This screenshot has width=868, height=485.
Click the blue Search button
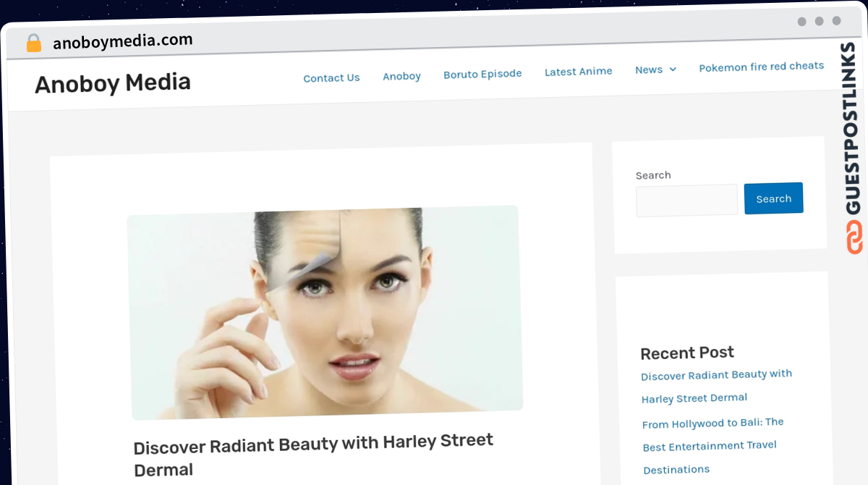(x=773, y=198)
